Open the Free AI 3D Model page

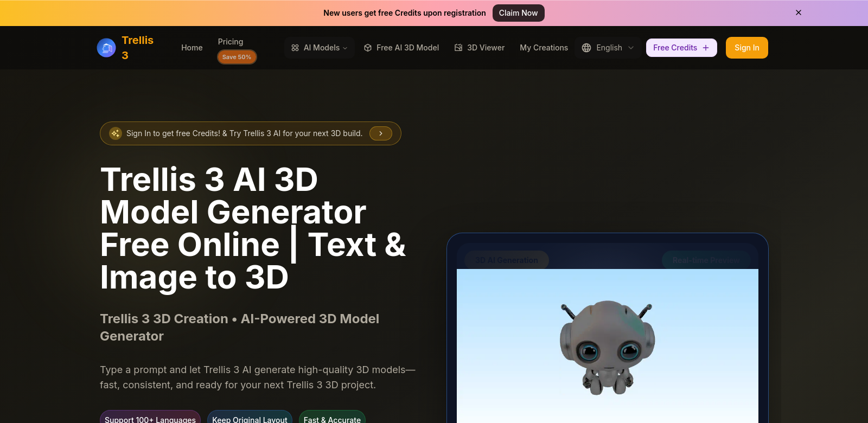coord(401,48)
